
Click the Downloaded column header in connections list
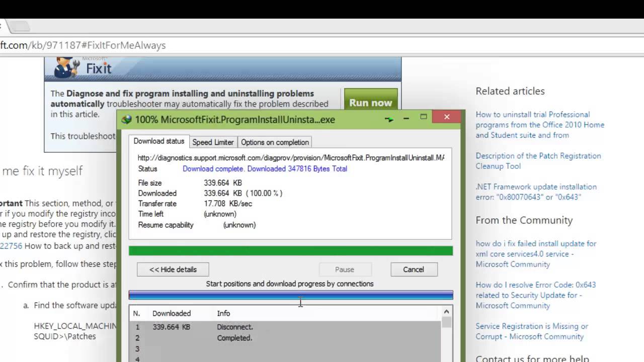pos(172,313)
